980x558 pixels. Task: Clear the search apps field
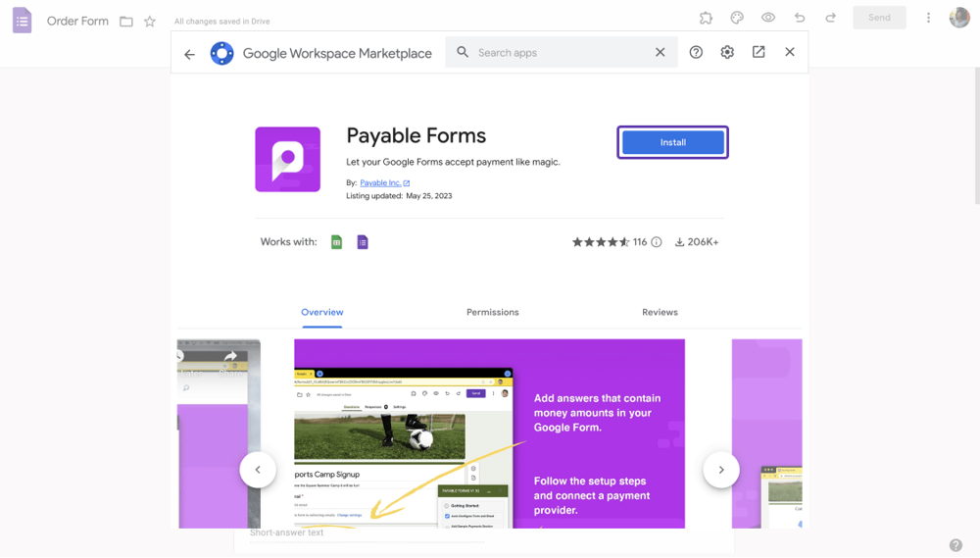pyautogui.click(x=660, y=52)
